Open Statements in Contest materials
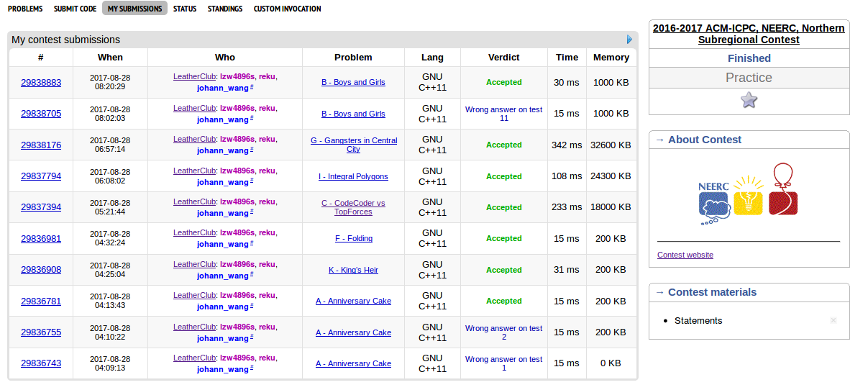 pyautogui.click(x=698, y=321)
